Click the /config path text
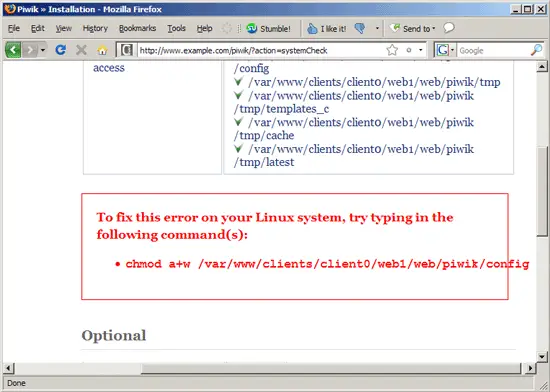 click(x=251, y=68)
